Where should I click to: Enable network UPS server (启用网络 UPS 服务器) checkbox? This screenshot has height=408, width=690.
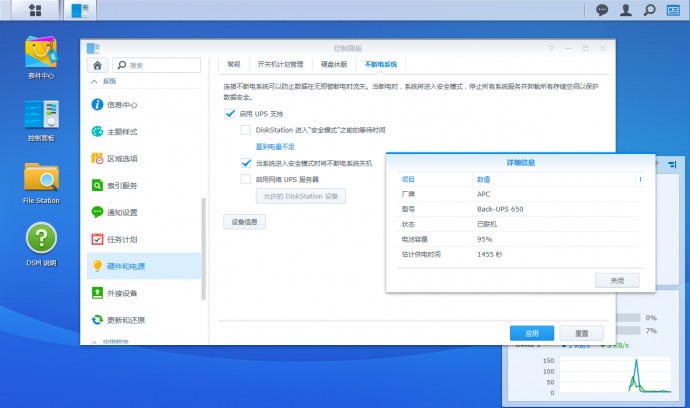click(x=246, y=179)
